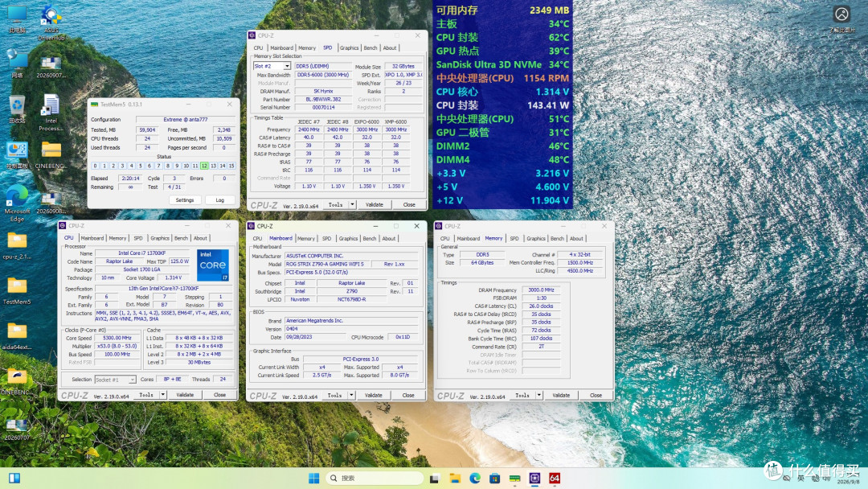Viewport: 868px width, 489px height.
Task: Click the CPU 封装 143.41 W reading
Action: 502,105
